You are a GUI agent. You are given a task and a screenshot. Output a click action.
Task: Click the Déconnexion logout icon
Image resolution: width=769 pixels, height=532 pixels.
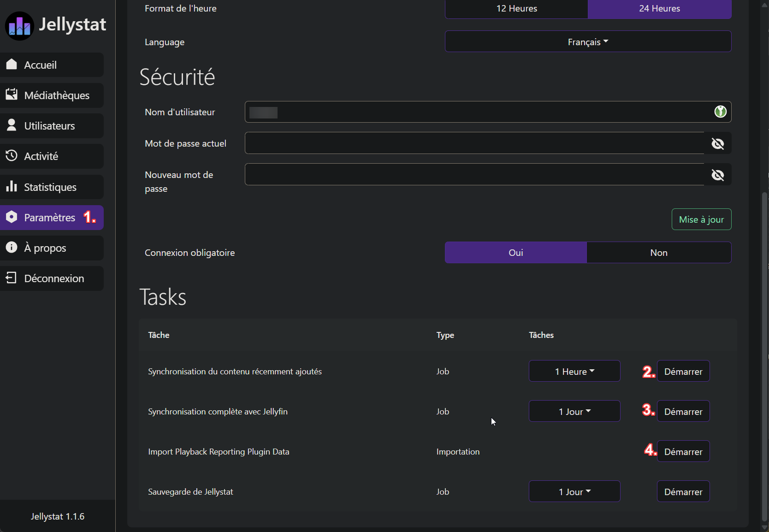pyautogui.click(x=12, y=278)
